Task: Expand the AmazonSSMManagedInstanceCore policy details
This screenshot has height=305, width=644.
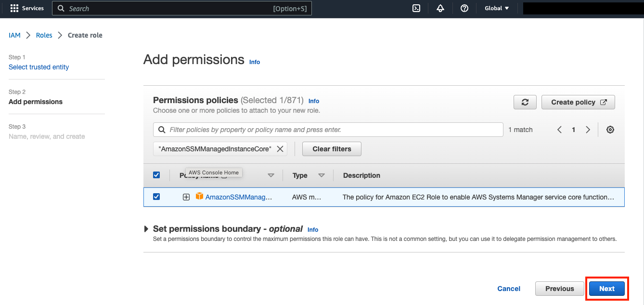Action: click(x=186, y=197)
